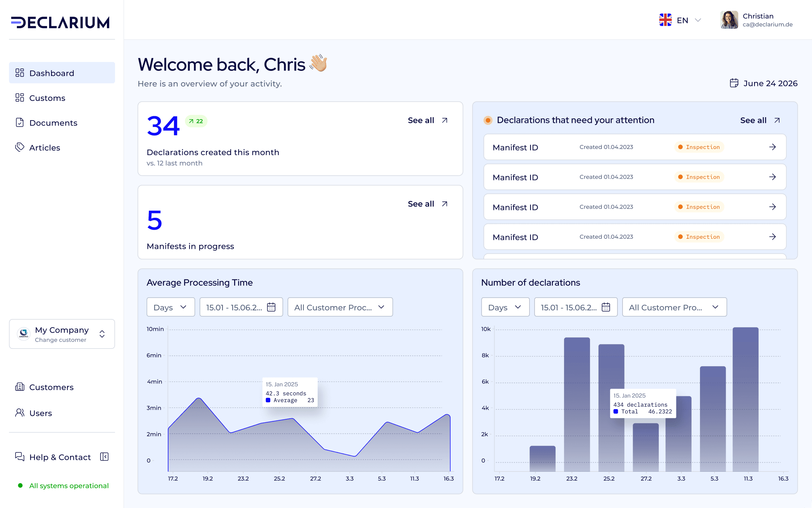The width and height of the screenshot is (812, 508).
Task: Click the green system status dot
Action: tap(20, 486)
